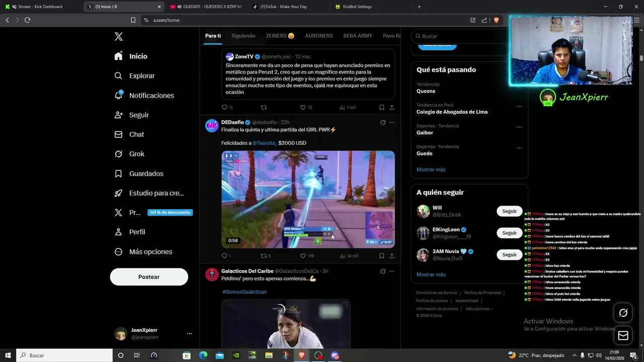Select the BEBA ARMY timeline tab
644x362 pixels.
coord(358,36)
